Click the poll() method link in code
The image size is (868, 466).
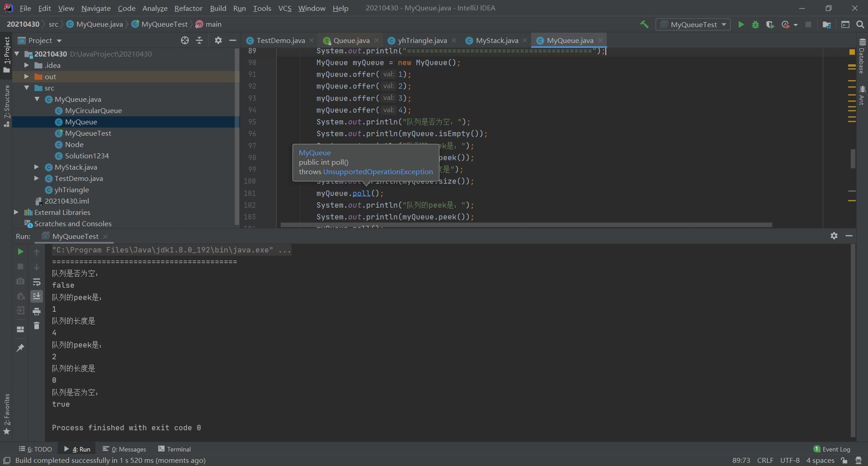pyautogui.click(x=361, y=193)
